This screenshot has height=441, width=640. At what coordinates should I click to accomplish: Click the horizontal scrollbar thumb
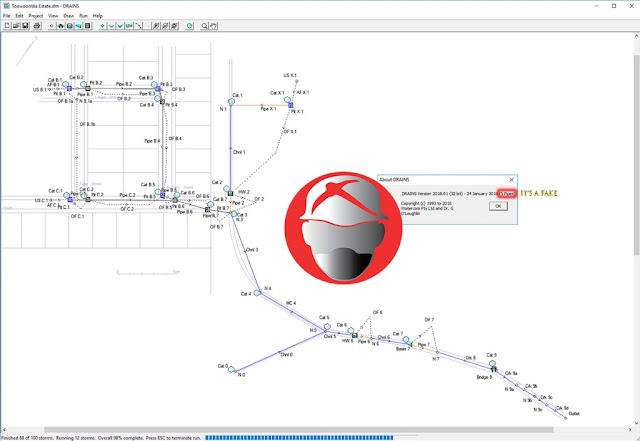(x=298, y=430)
